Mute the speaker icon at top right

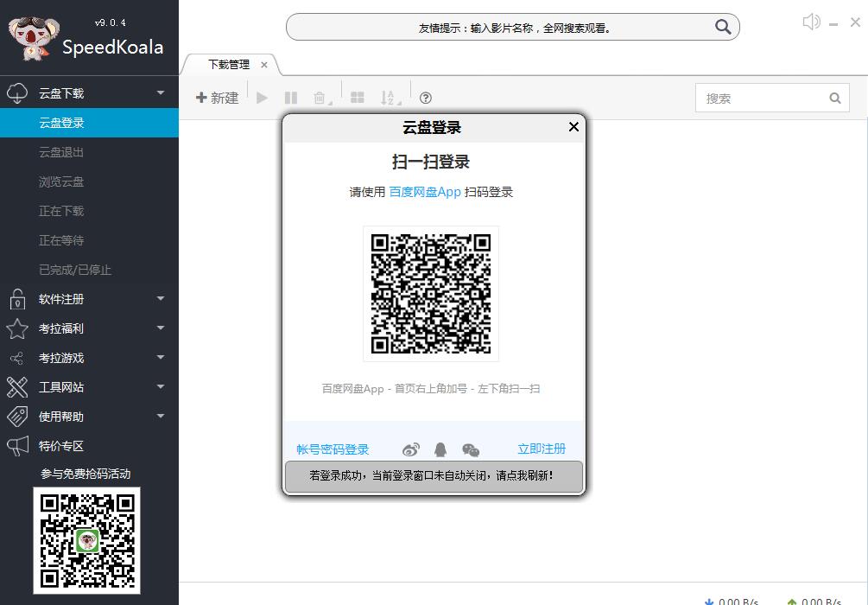click(810, 21)
